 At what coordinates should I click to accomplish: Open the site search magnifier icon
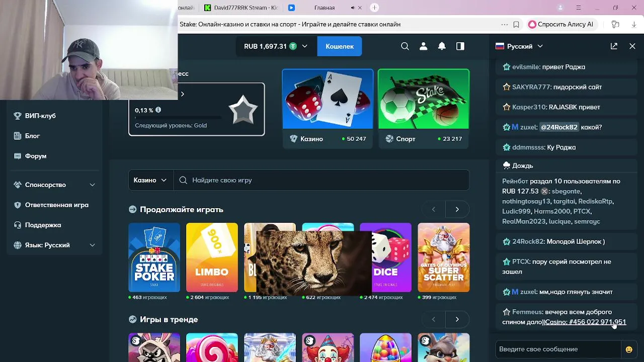point(405,46)
